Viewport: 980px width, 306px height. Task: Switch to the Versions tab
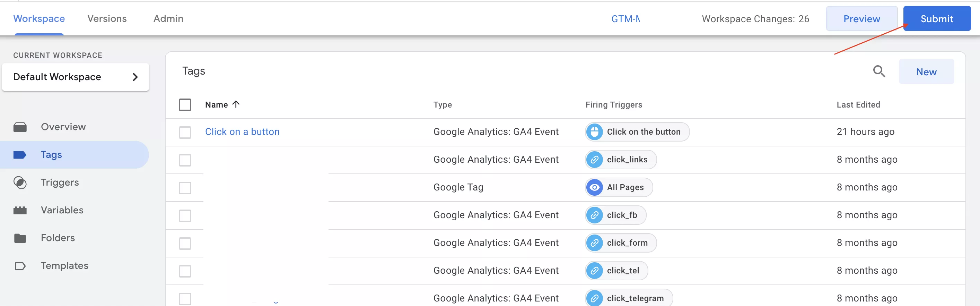[107, 19]
